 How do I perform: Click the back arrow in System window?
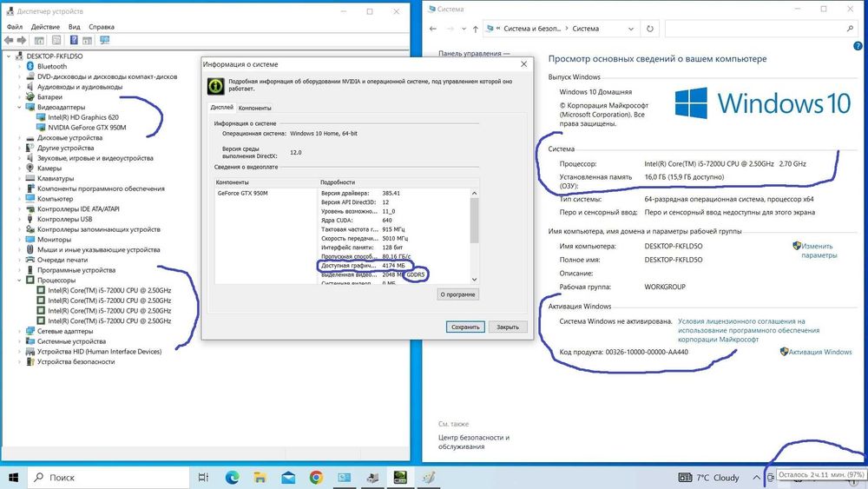tap(433, 29)
